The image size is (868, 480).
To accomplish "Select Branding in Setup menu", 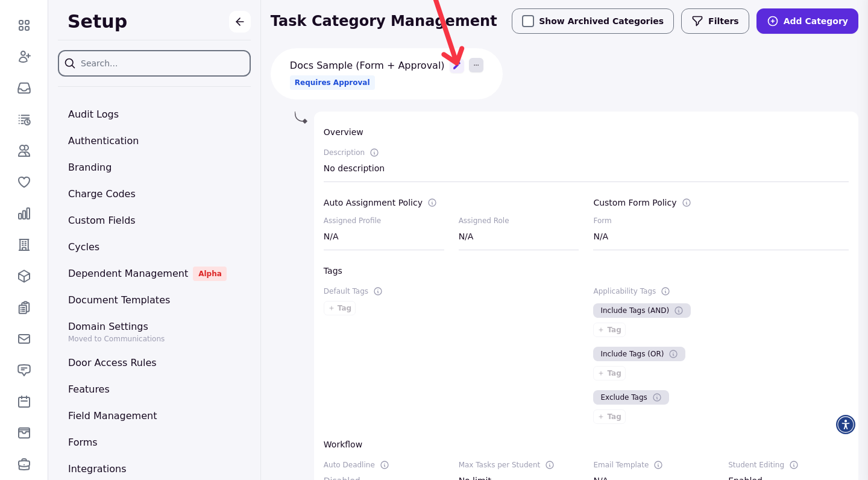I will coord(90,167).
